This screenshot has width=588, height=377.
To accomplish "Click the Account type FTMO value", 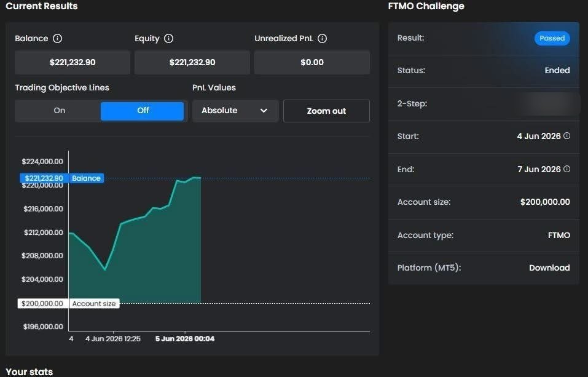I will point(559,235).
